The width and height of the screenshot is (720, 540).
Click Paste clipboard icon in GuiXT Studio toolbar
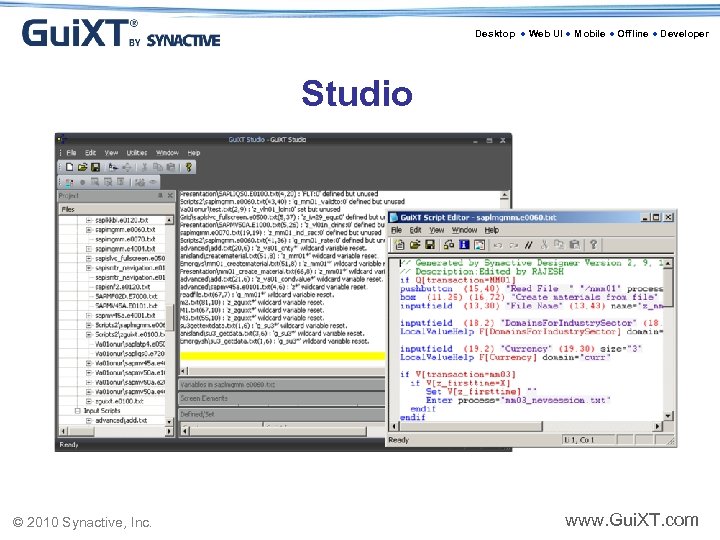click(x=171, y=167)
